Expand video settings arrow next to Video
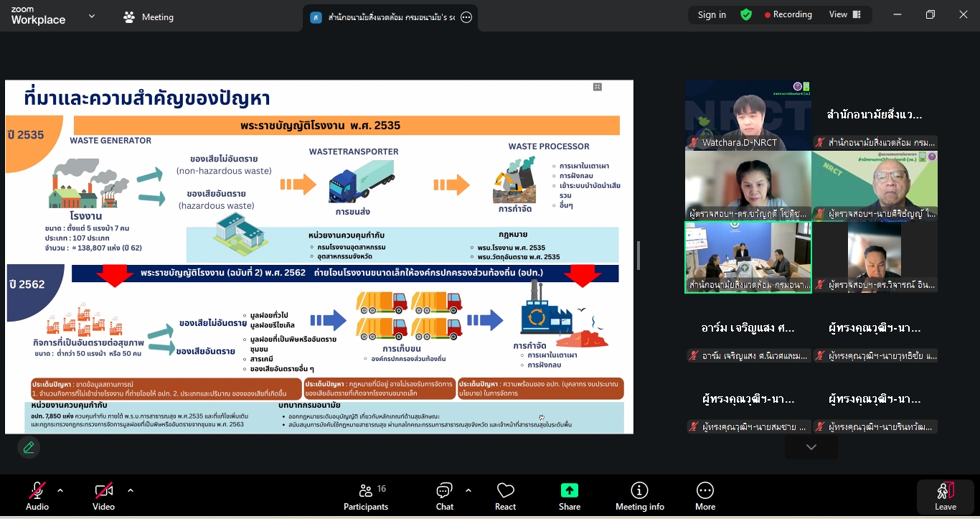Screen dimensions: 980x519 130,491
